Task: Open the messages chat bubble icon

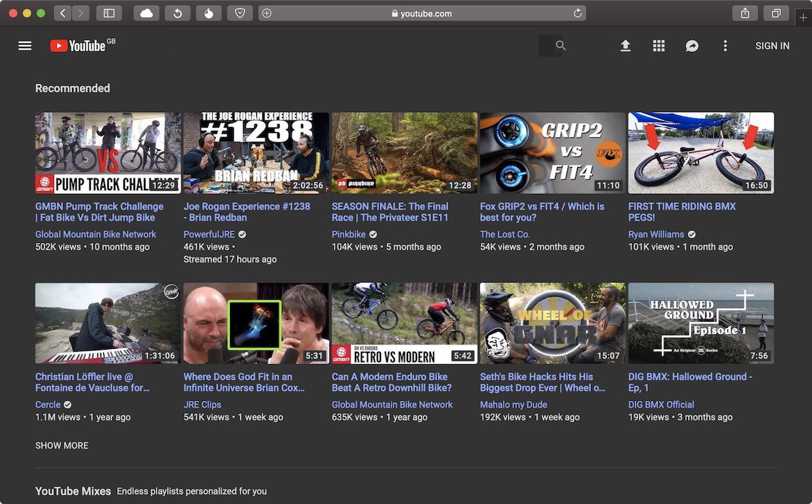Action: point(692,46)
